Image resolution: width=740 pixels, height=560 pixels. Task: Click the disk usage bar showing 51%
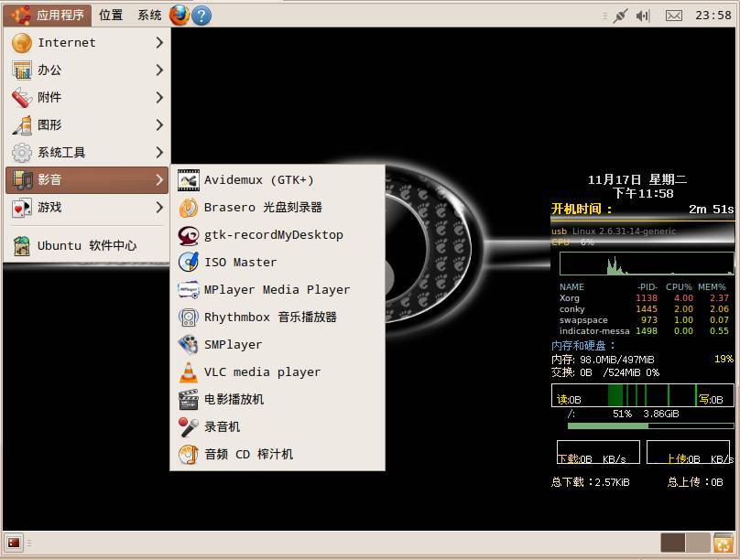(x=650, y=425)
